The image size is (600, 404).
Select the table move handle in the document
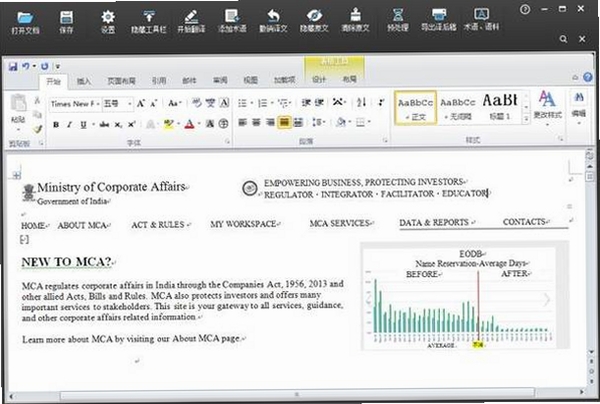(16, 175)
